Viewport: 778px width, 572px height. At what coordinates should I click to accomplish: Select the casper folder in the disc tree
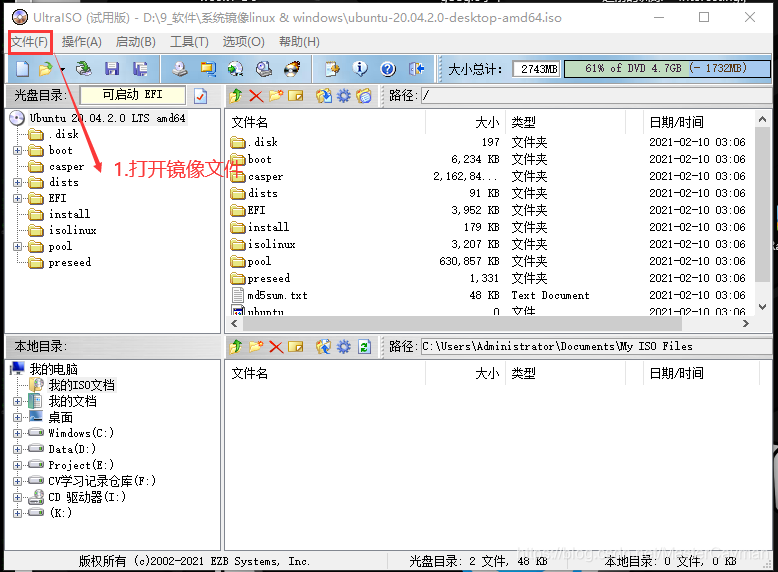click(x=66, y=167)
